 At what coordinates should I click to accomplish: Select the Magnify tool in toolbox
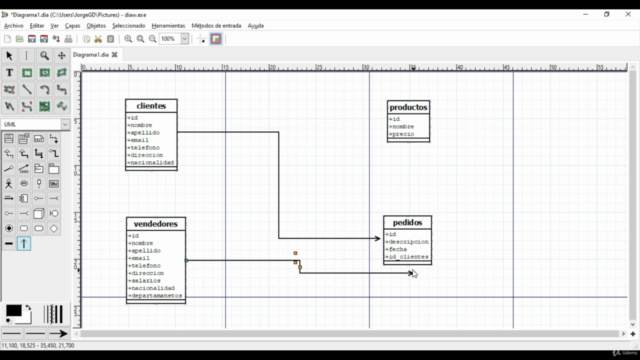point(44,56)
